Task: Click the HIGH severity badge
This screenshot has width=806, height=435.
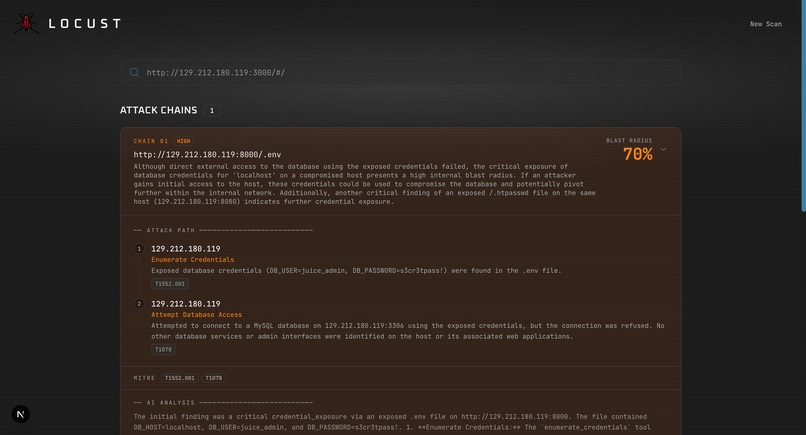Action: 184,141
